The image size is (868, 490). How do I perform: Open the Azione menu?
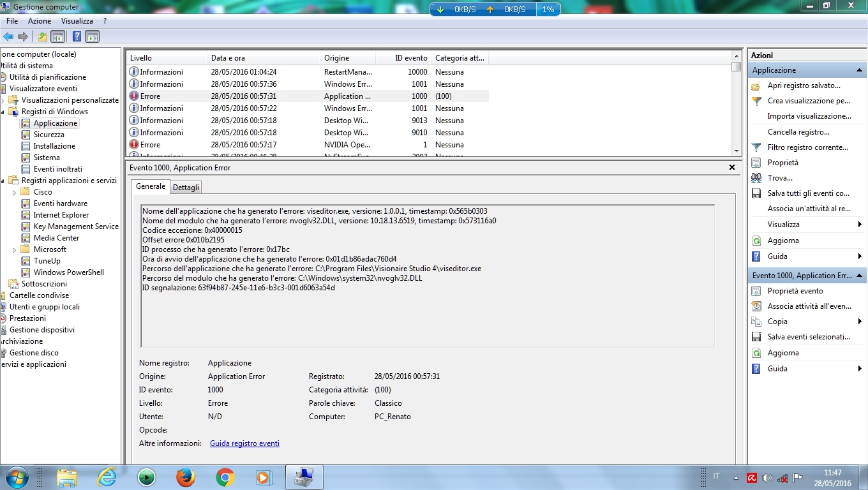[40, 21]
